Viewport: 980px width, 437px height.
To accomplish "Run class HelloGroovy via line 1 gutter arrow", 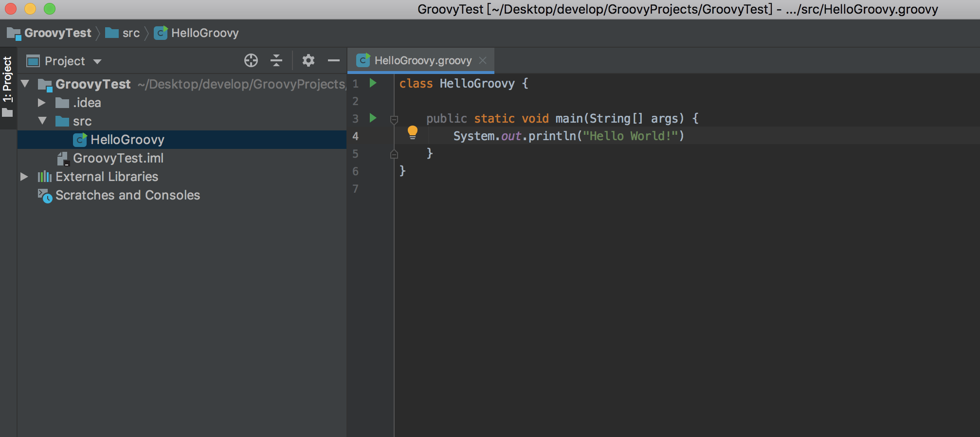I will pyautogui.click(x=373, y=83).
